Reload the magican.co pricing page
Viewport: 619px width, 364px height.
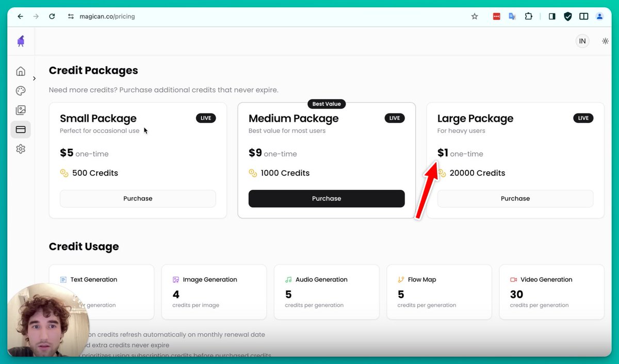point(52,16)
